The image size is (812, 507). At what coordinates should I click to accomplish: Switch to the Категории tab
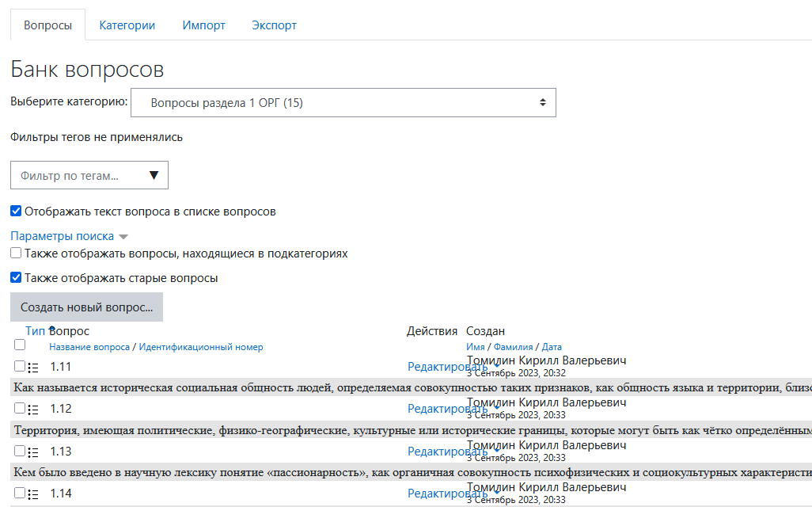127,25
